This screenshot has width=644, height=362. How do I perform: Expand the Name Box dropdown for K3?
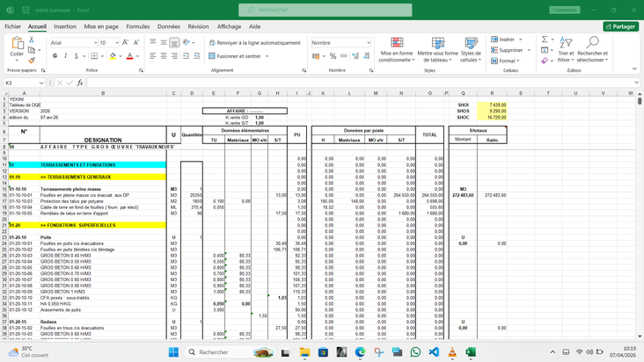point(41,83)
